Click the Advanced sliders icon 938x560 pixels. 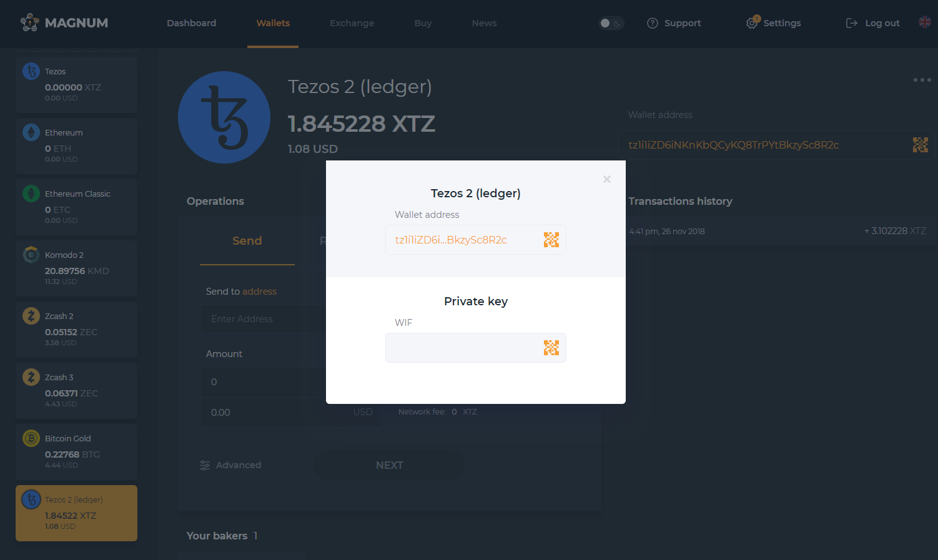[x=205, y=465]
